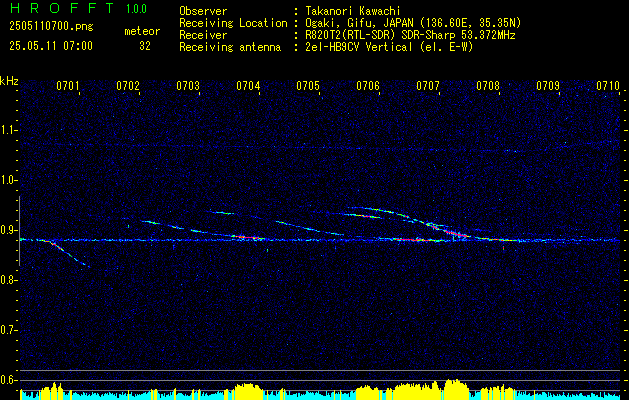Click the 0.9 kHz axis label

click(x=8, y=230)
